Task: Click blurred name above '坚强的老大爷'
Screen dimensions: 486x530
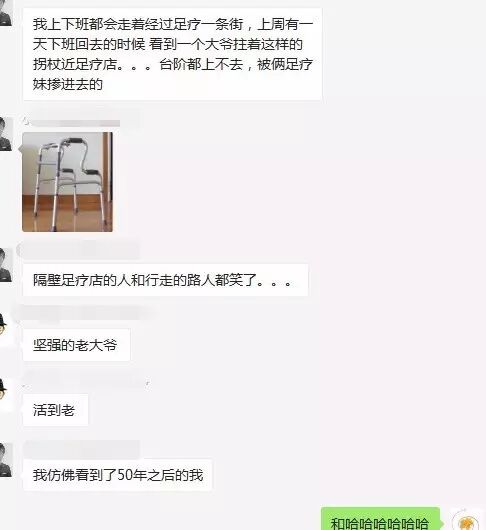Action: pos(81,313)
